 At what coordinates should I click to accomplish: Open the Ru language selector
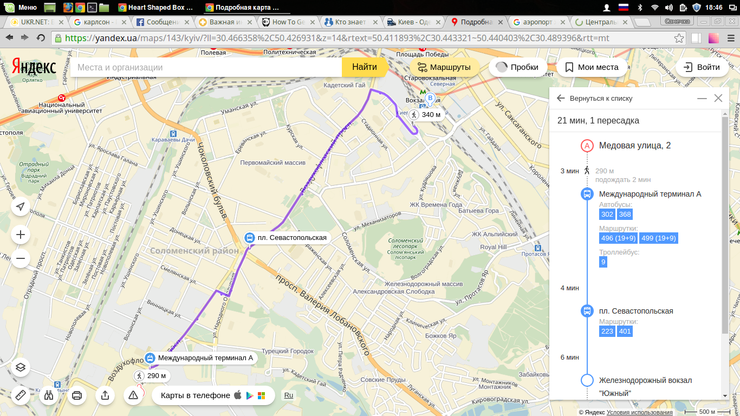click(288, 395)
